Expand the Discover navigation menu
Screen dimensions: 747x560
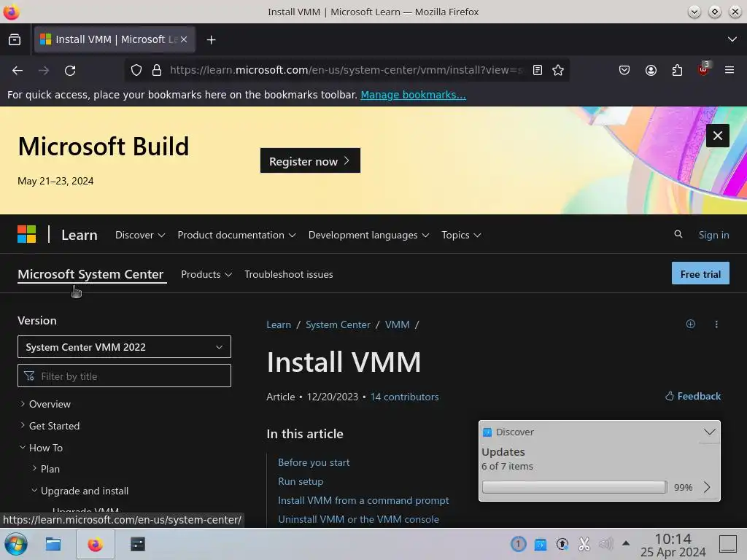pyautogui.click(x=140, y=235)
